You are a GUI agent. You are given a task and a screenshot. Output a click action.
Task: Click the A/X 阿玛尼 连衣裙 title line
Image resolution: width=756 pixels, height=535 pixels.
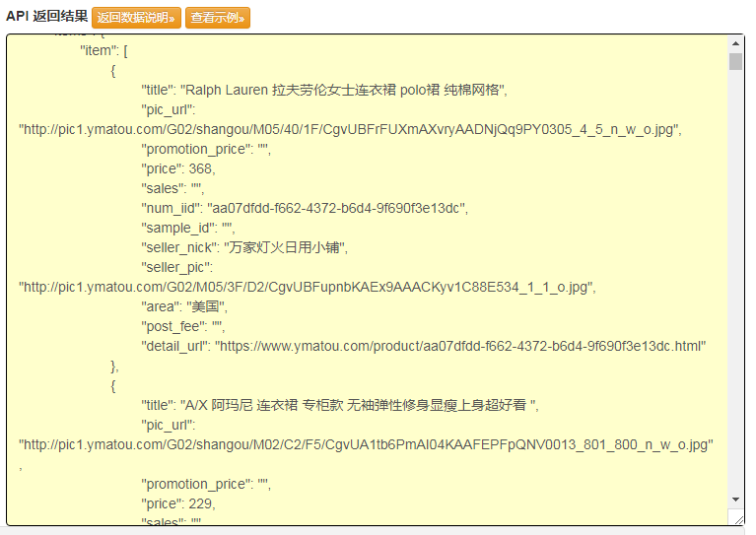[x=340, y=405]
